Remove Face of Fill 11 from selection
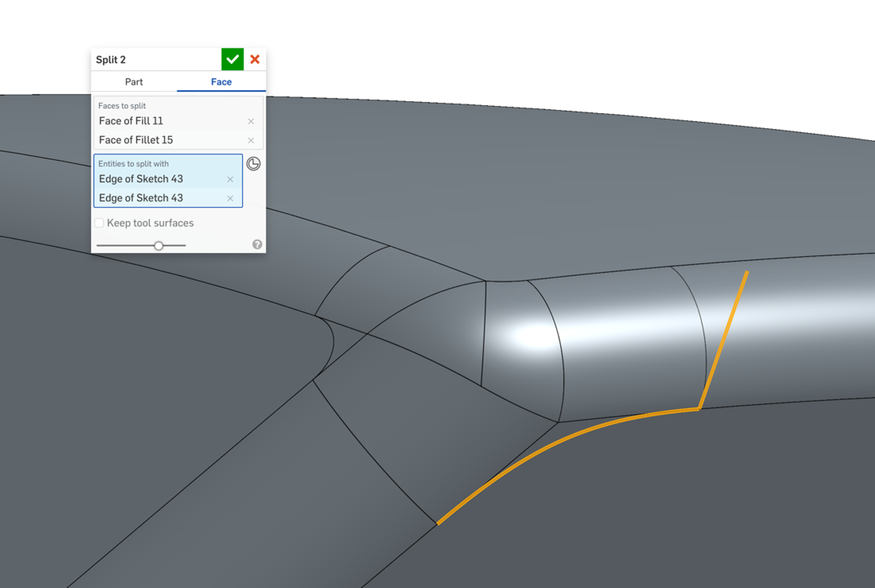This screenshot has height=588, width=875. pyautogui.click(x=251, y=121)
